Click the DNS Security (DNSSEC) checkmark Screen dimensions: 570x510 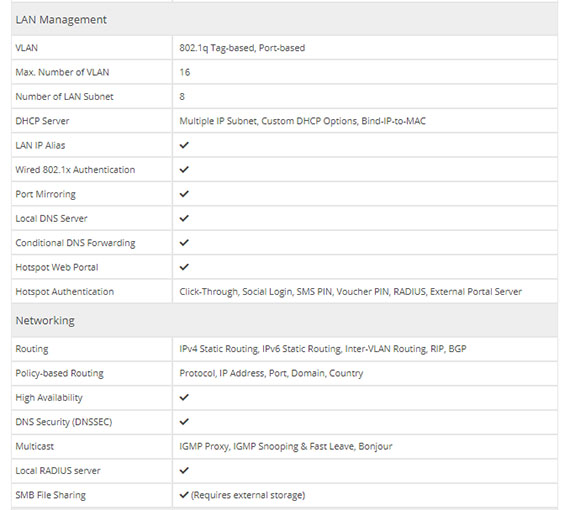[184, 421]
